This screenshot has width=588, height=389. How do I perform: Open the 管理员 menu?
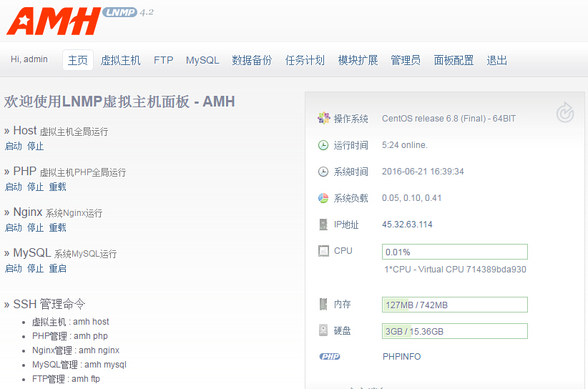click(406, 60)
